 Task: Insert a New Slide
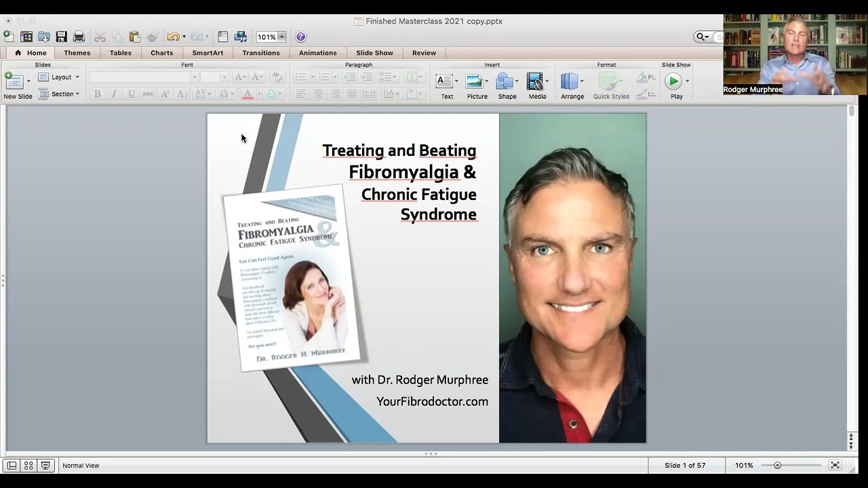coord(18,86)
